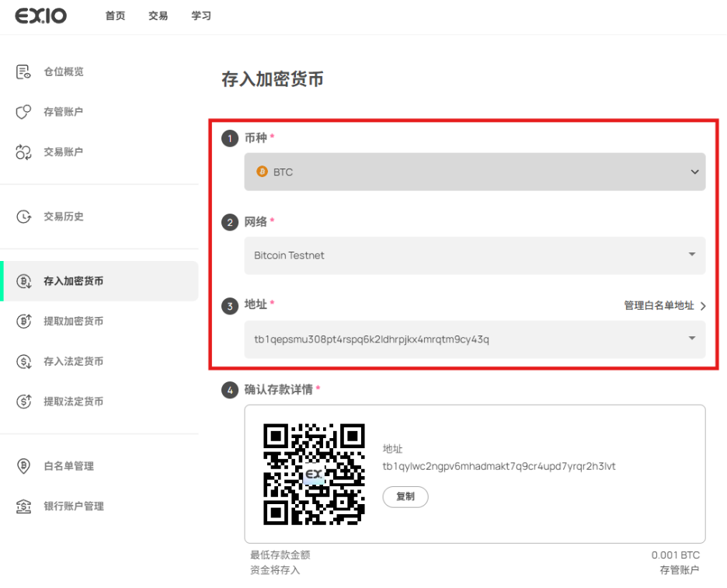Go to the 首页 menu item

coord(115,16)
